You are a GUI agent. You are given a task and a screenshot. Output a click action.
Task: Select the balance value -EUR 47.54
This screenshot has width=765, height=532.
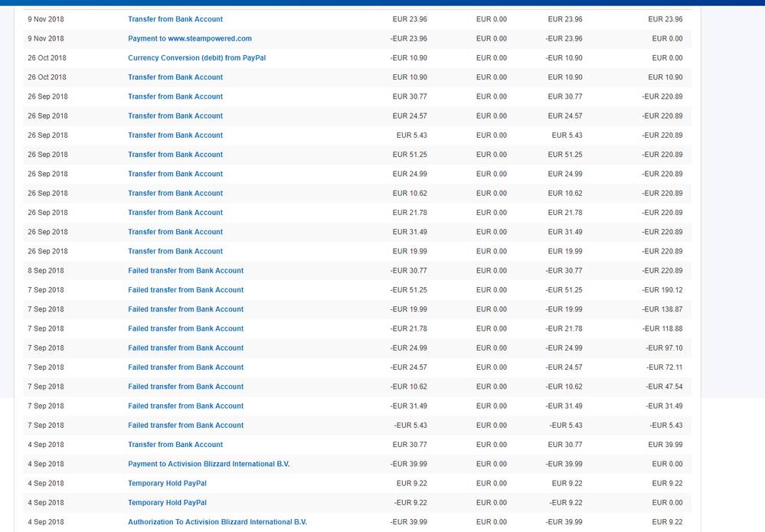pyautogui.click(x=664, y=387)
